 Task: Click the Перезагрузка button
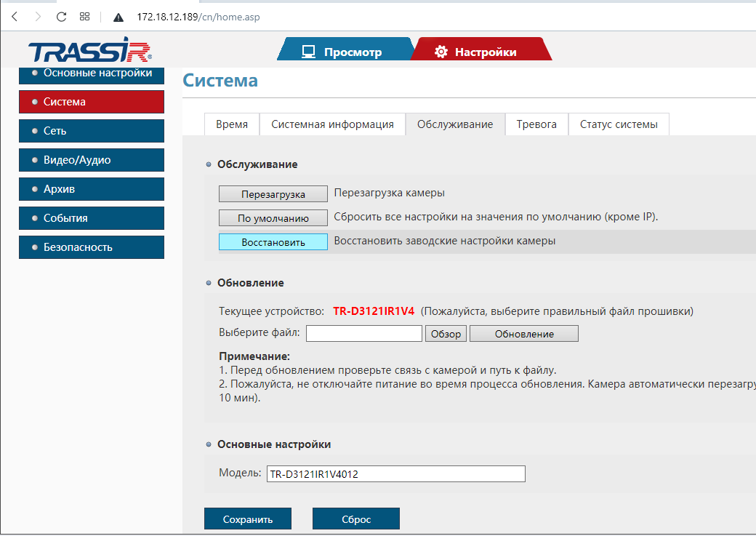[x=273, y=194]
